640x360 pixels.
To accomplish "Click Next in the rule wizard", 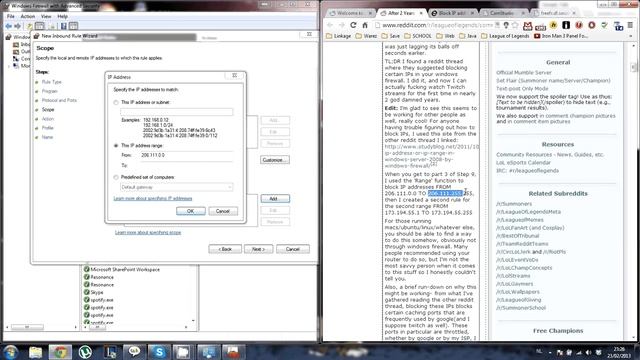I will (258, 249).
